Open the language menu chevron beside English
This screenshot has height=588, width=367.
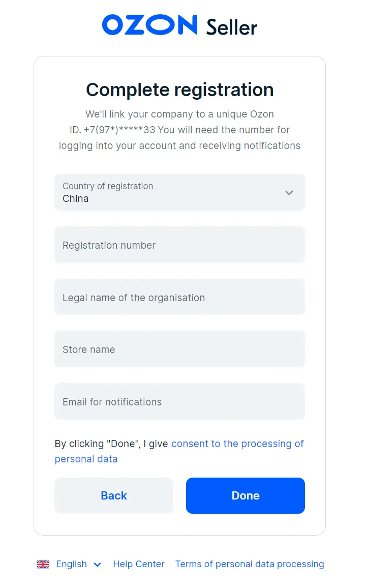click(98, 565)
